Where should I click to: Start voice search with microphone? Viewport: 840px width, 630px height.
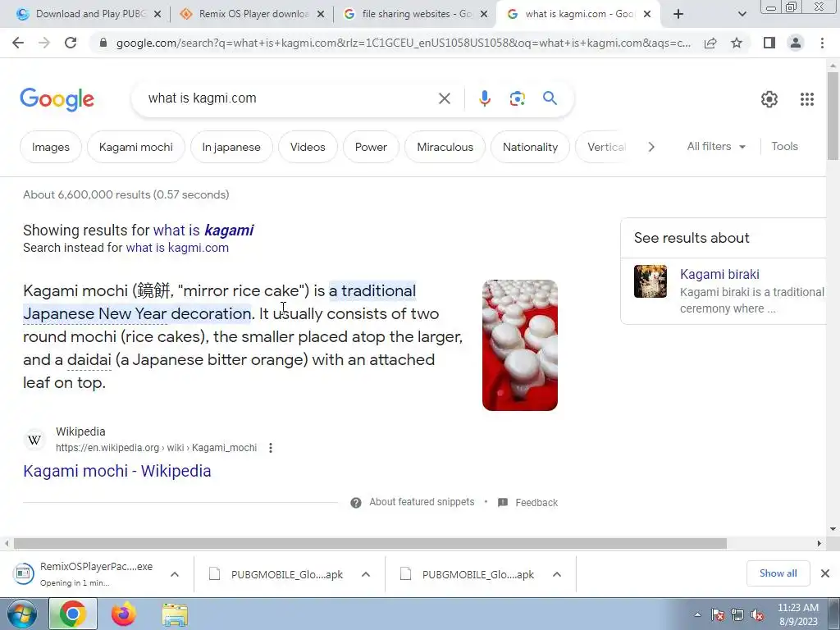click(484, 98)
